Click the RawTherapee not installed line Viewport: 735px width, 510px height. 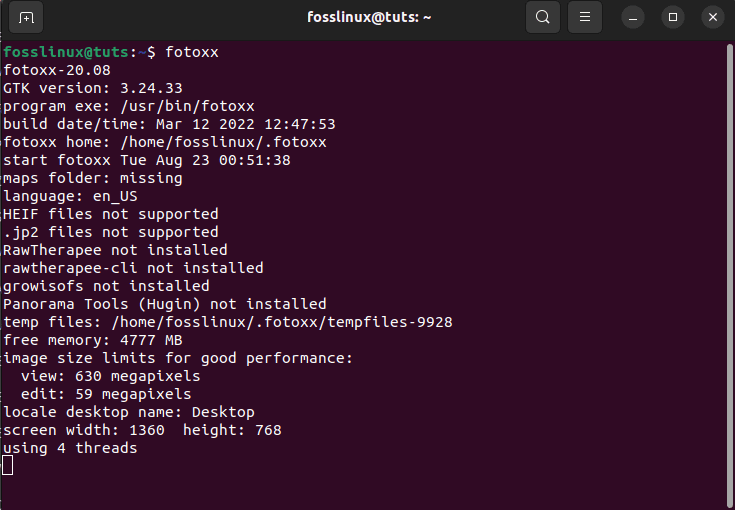point(115,250)
